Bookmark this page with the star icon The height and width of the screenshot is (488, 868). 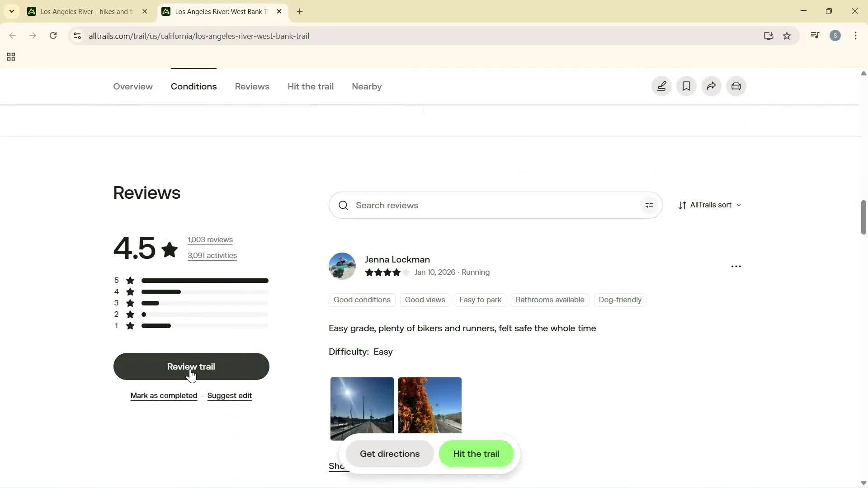click(x=787, y=36)
